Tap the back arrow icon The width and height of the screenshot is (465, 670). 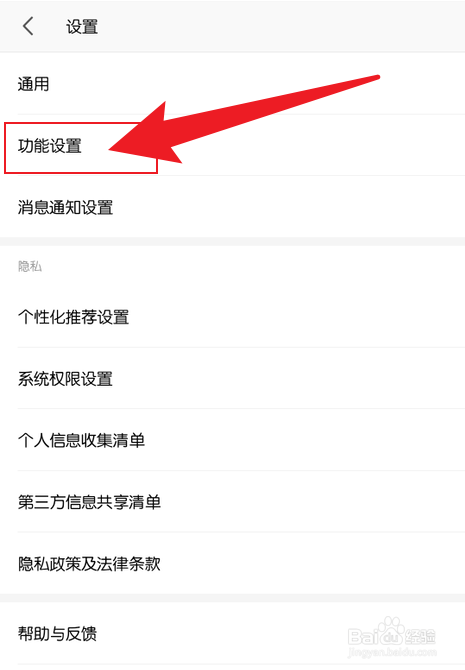tap(28, 26)
